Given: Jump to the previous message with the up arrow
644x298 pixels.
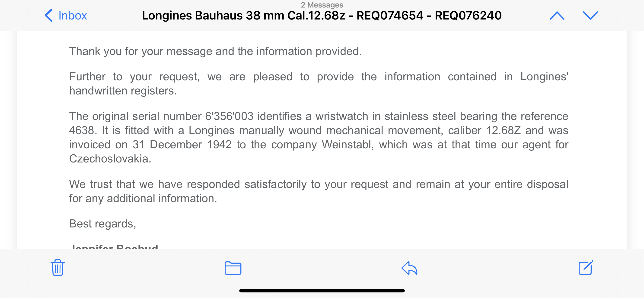Looking at the screenshot, I should click(557, 16).
